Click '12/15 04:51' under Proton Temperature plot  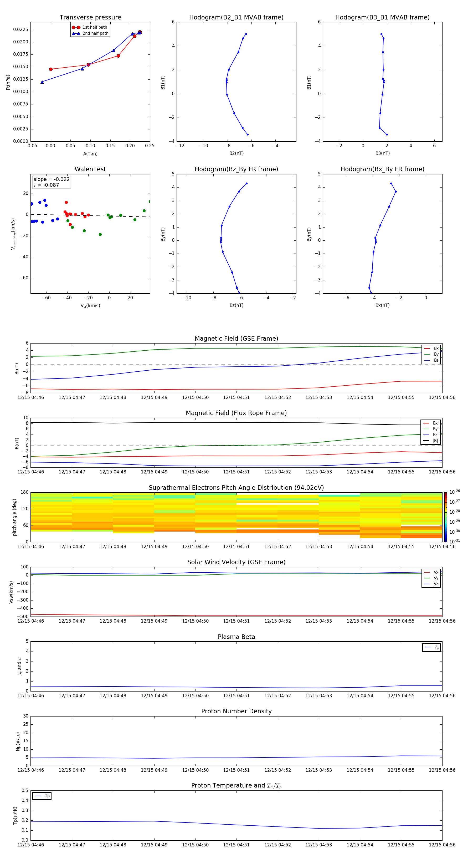(x=236, y=845)
